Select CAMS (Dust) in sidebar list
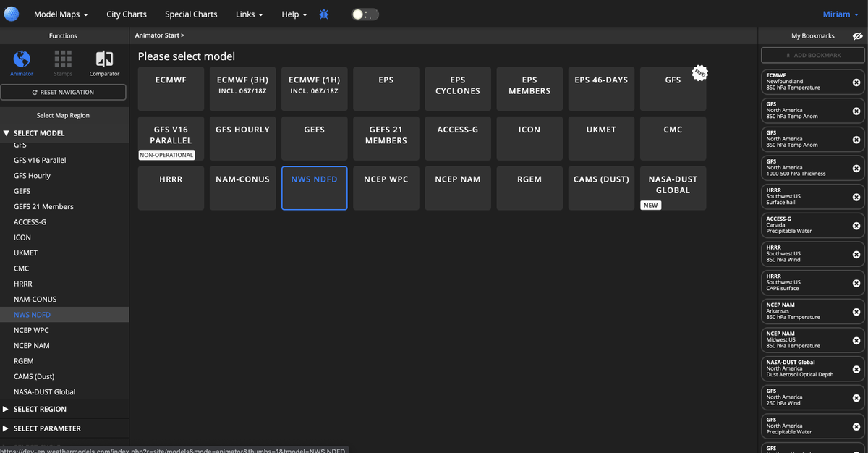Screen dimensions: 868x453 pyautogui.click(x=64, y=376)
